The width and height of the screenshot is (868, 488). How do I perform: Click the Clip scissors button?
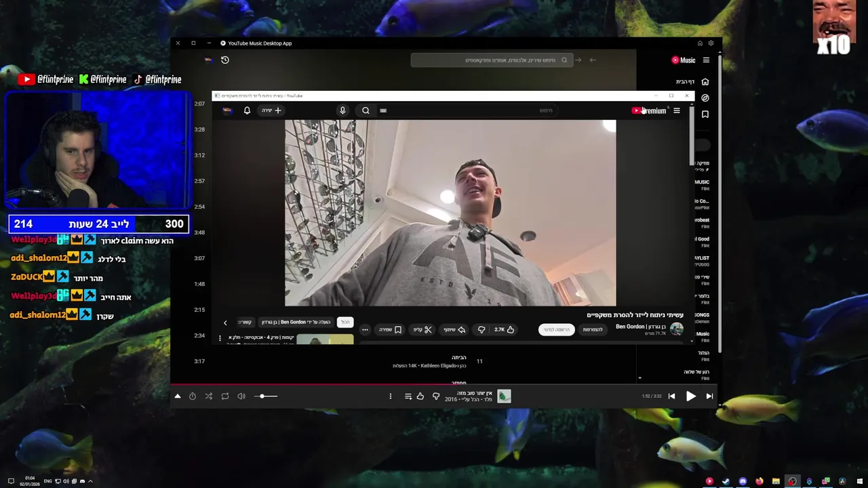422,329
